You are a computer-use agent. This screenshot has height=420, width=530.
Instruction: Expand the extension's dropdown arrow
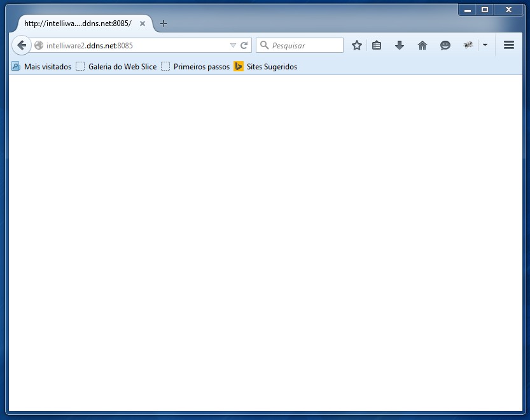coord(485,45)
